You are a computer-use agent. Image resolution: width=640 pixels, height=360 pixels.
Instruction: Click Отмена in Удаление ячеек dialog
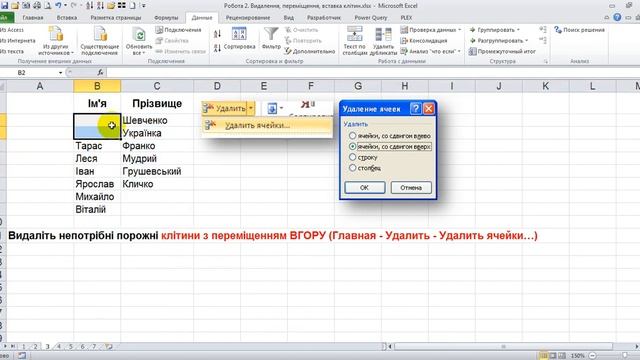411,187
